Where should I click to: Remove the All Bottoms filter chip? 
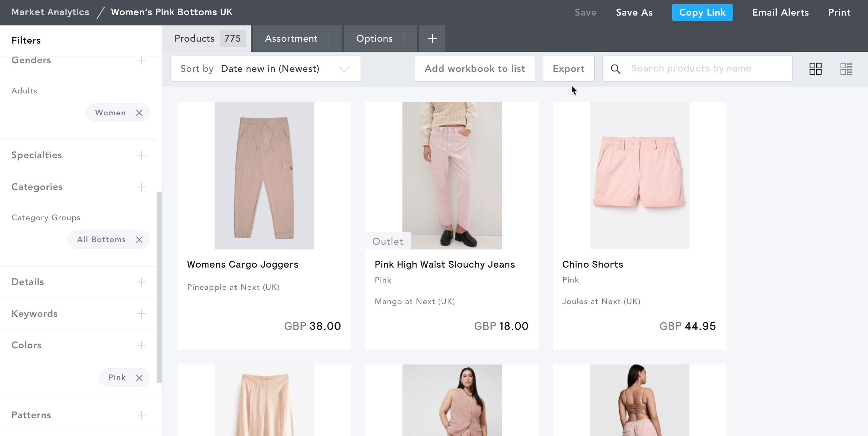click(139, 239)
